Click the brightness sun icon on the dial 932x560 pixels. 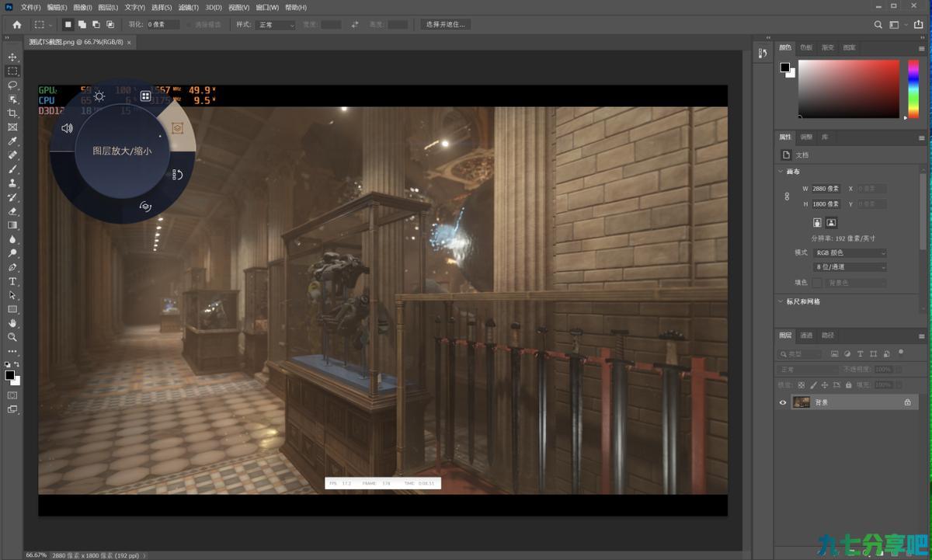99,96
